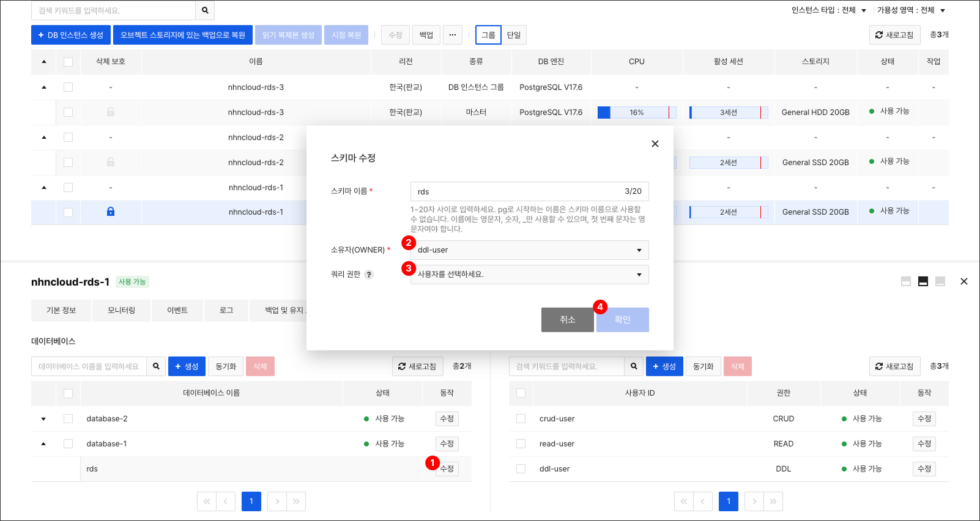
Task: Go to first page of user list
Action: 684,501
